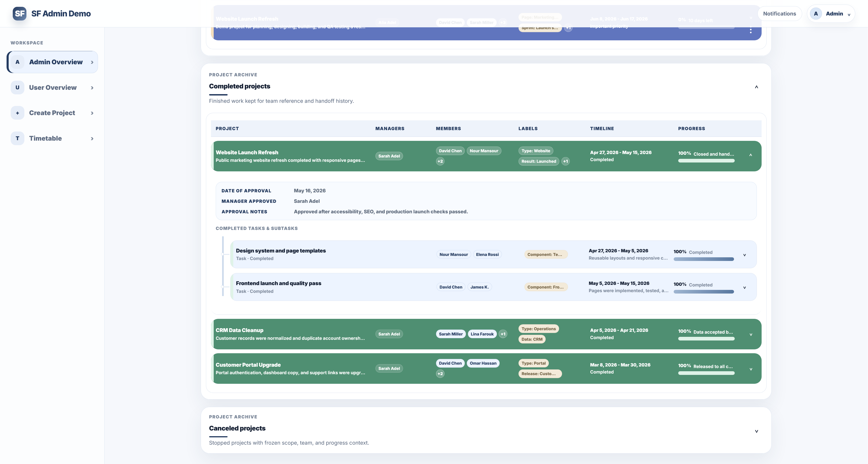Click the MEMBERS column header

pyautogui.click(x=448, y=129)
